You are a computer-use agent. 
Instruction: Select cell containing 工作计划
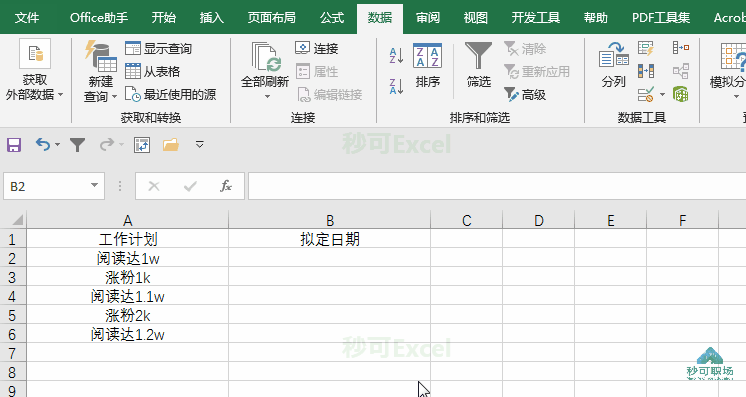pos(128,238)
